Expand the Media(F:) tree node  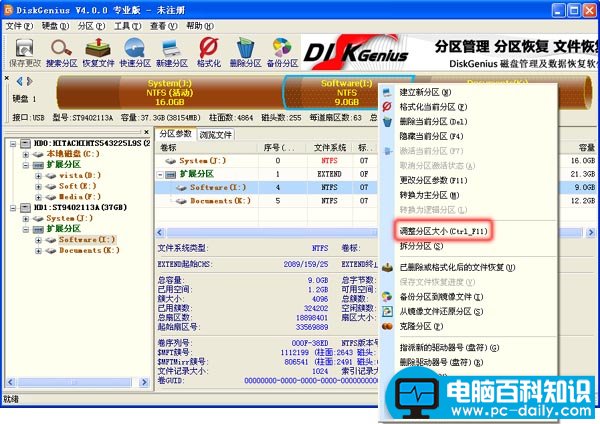coord(38,197)
